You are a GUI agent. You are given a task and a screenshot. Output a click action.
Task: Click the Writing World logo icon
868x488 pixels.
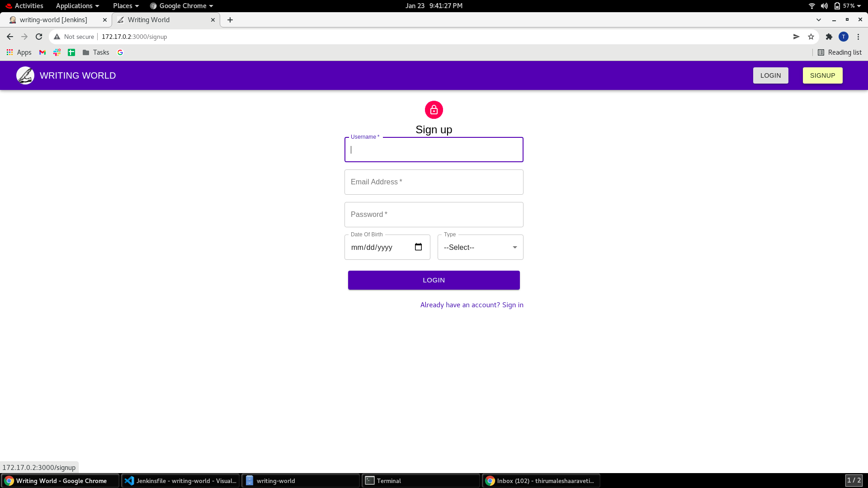(x=25, y=75)
